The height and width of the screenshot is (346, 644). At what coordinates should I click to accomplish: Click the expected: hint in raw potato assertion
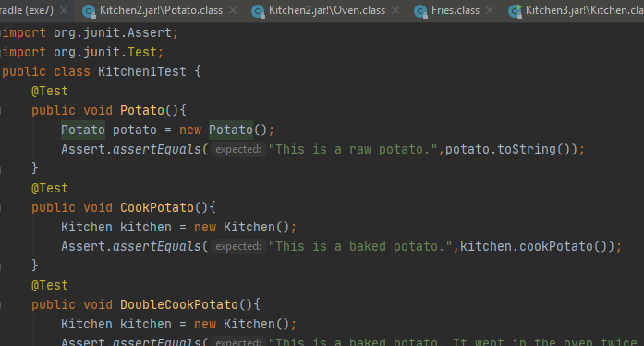238,149
